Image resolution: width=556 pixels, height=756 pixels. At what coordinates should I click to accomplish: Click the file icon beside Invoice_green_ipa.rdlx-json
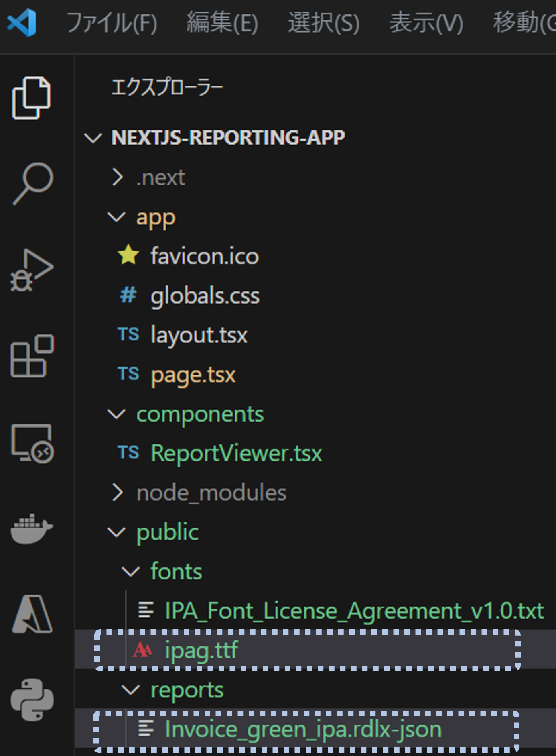pyautogui.click(x=146, y=728)
